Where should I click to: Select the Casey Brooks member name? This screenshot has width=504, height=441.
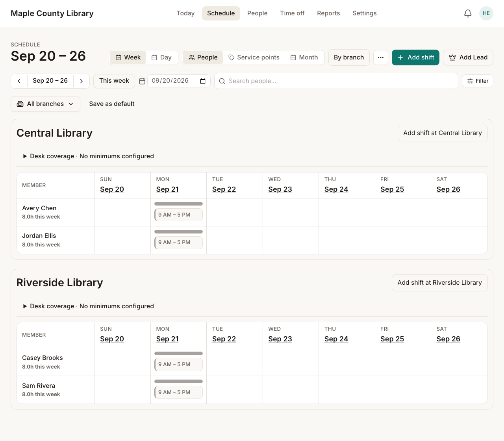coord(43,358)
